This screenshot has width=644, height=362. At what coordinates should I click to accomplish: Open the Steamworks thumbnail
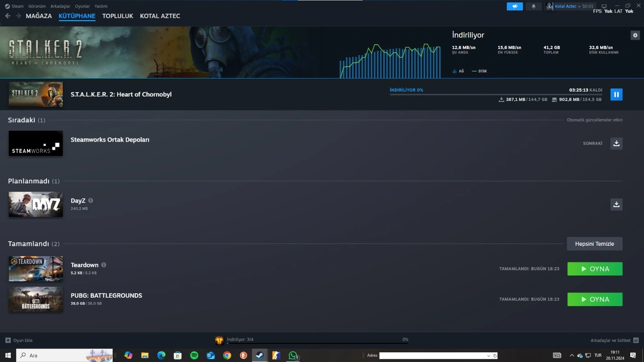[36, 143]
